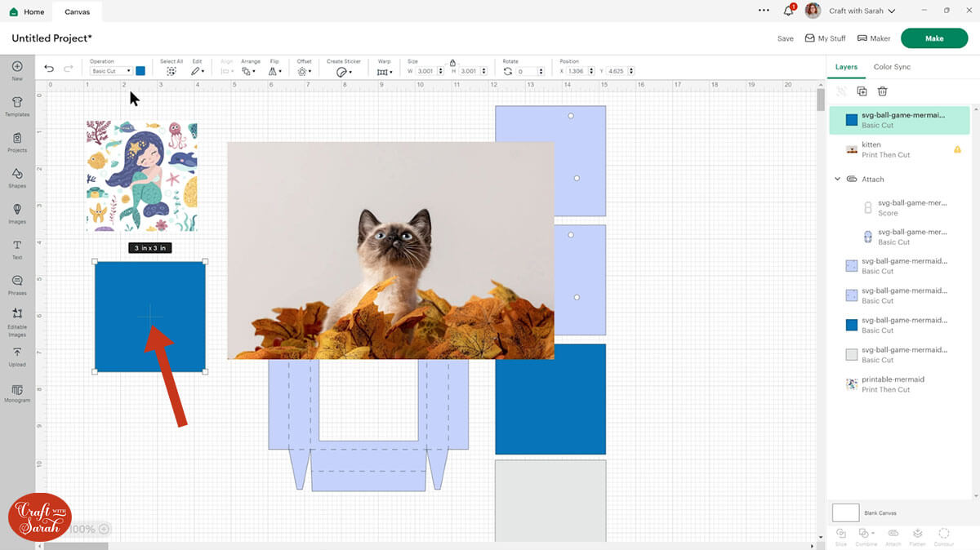Add text with the Text tool
This screenshot has width=980, height=550.
coord(17,248)
